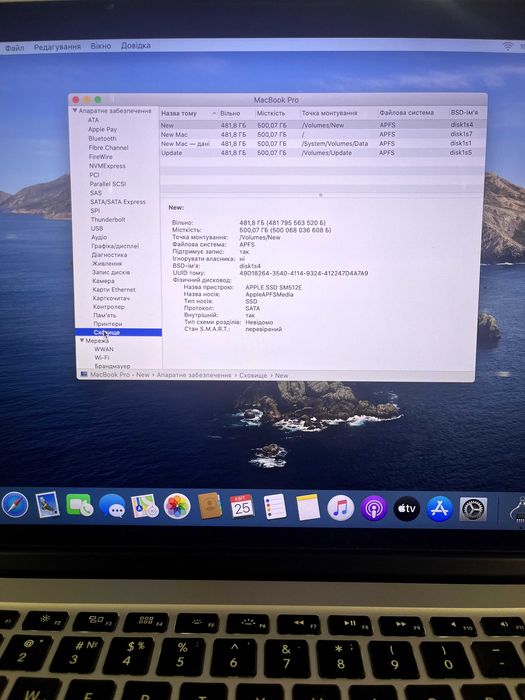Screen dimensions: 525x700
Task: Launch Maps from the Dock
Action: pyautogui.click(x=145, y=506)
